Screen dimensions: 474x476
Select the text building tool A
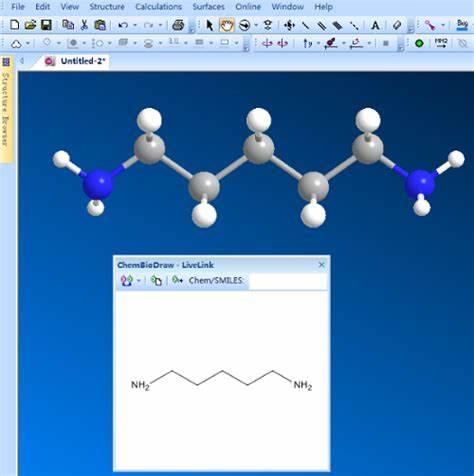tap(375, 25)
